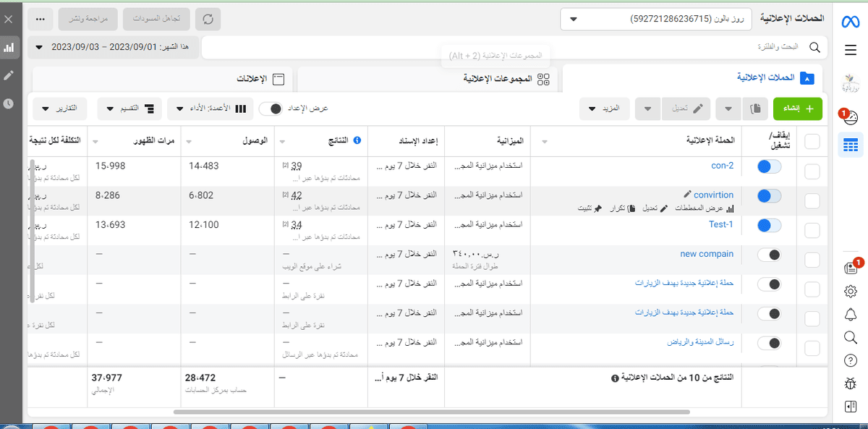Viewport: 868px width, 429px height.
Task: Expand the ad account selector dropdown
Action: click(x=655, y=19)
